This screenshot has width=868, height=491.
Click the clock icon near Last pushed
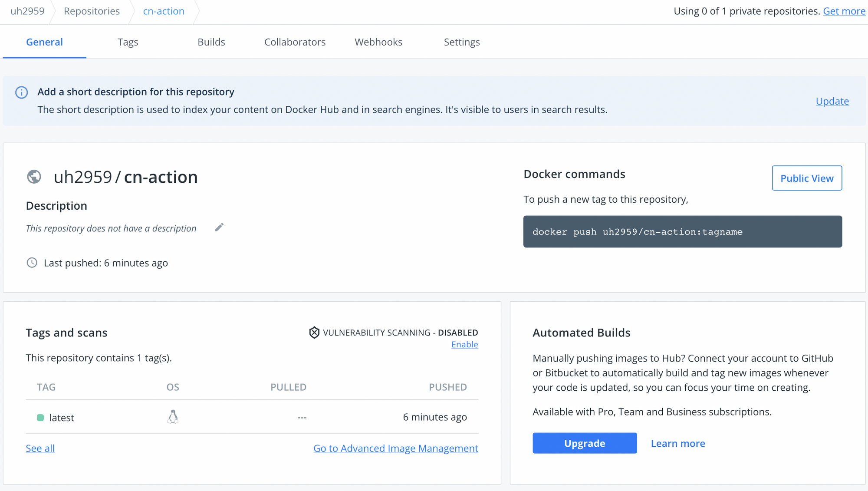click(x=32, y=263)
